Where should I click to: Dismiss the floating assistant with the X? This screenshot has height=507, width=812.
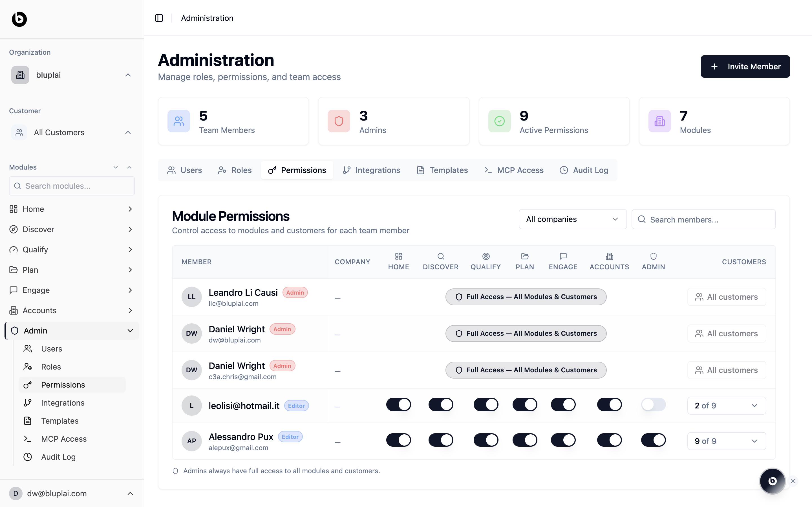(x=793, y=481)
